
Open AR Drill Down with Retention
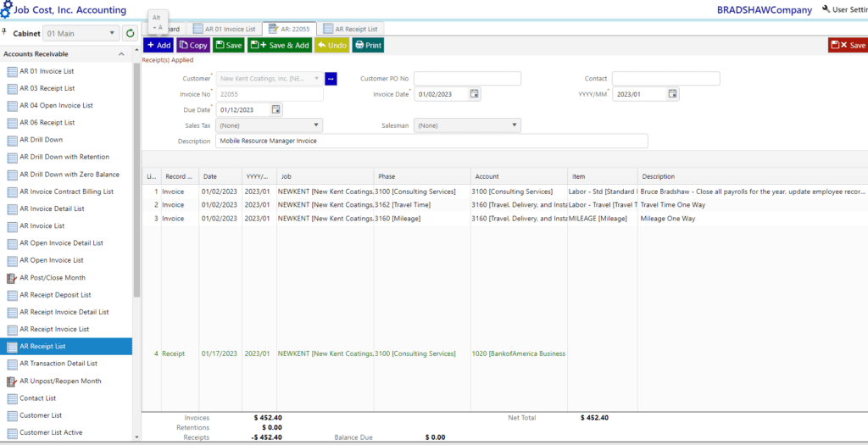64,157
